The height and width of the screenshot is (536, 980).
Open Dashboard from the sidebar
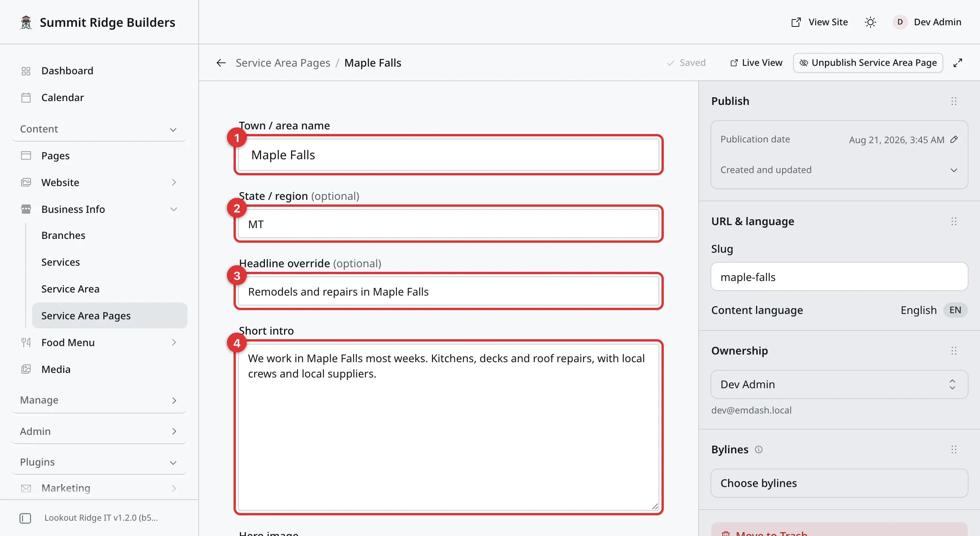tap(100, 71)
